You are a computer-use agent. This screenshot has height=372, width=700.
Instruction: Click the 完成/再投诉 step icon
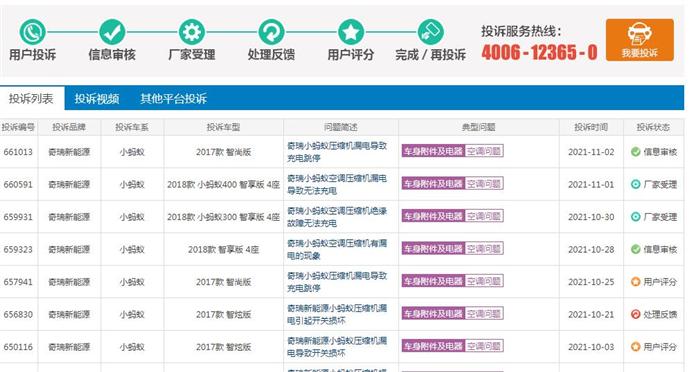click(431, 32)
